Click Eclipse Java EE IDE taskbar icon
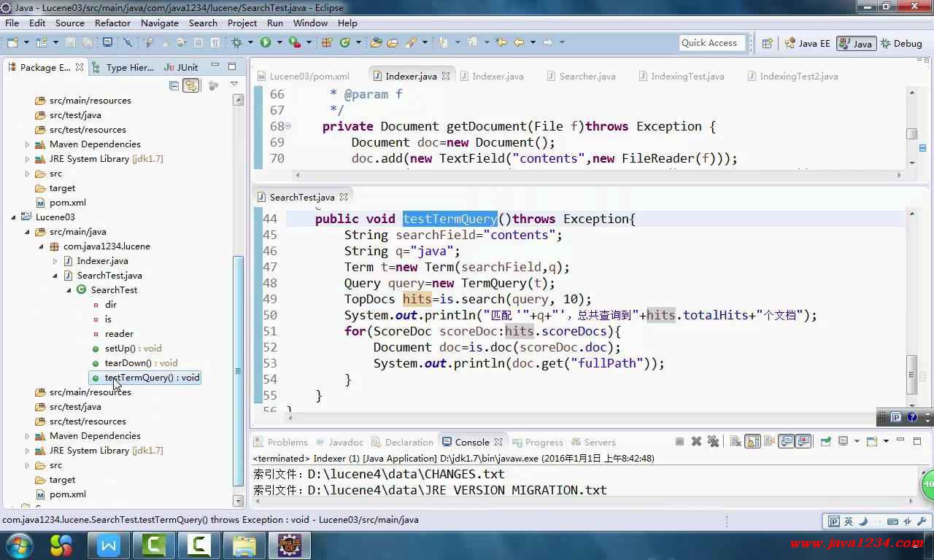 (290, 545)
